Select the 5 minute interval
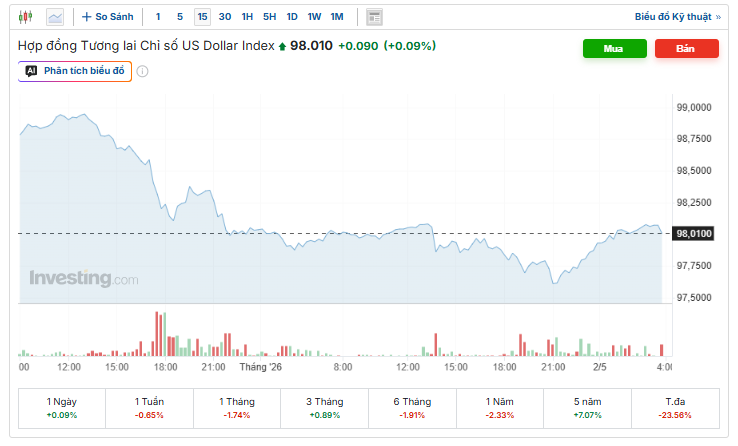738x446 pixels. (x=180, y=17)
